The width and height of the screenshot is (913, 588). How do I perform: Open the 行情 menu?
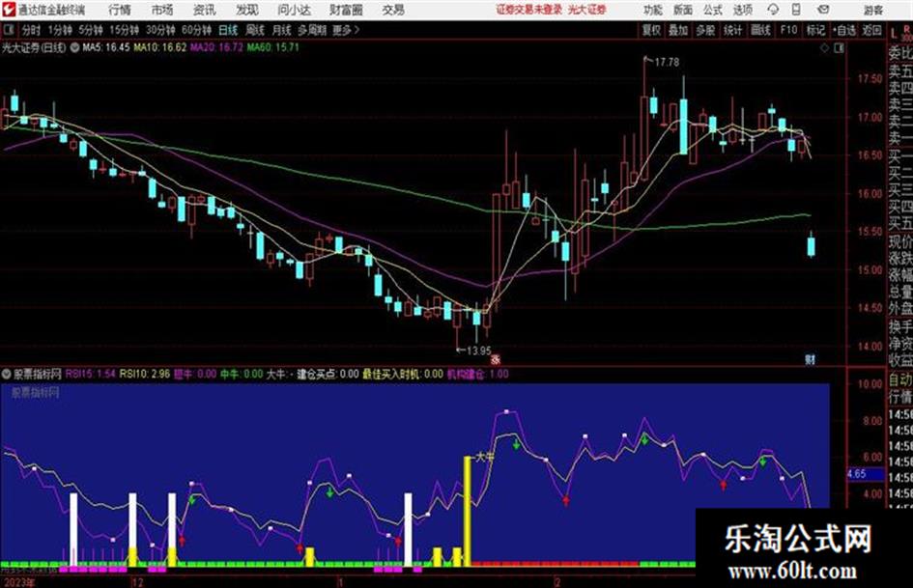point(120,10)
